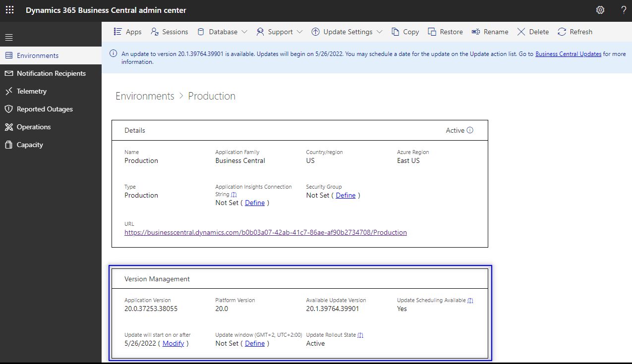
Task: Open the Microsoft app launcher grid
Action: point(9,9)
